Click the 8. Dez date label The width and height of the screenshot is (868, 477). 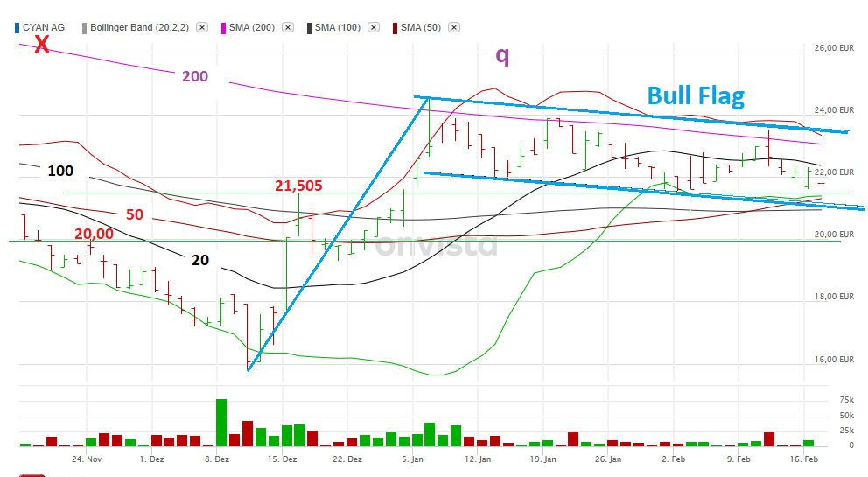coord(217,459)
